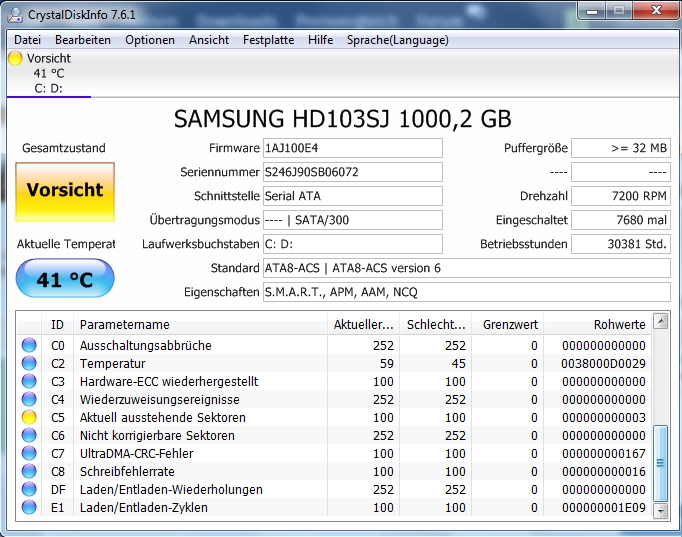The image size is (682, 537).
Task: Click the Puffergröße value >= 32 MB
Action: click(621, 148)
